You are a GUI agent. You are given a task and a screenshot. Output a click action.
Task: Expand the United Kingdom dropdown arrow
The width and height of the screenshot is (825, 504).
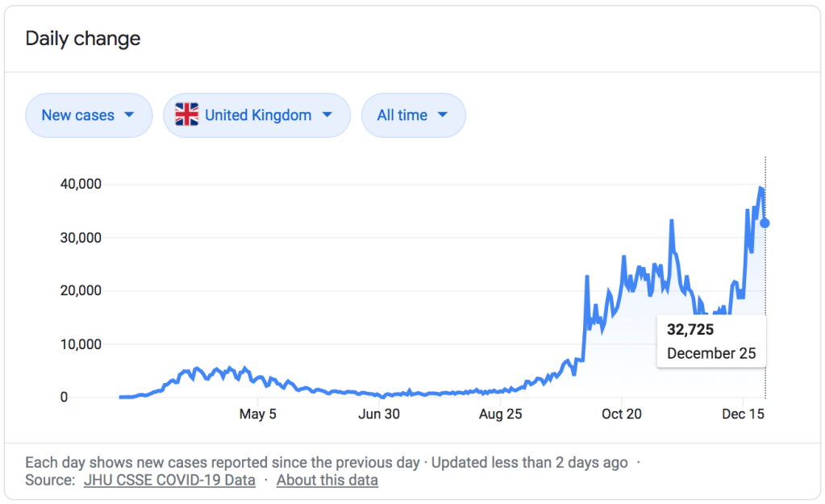tap(327, 115)
